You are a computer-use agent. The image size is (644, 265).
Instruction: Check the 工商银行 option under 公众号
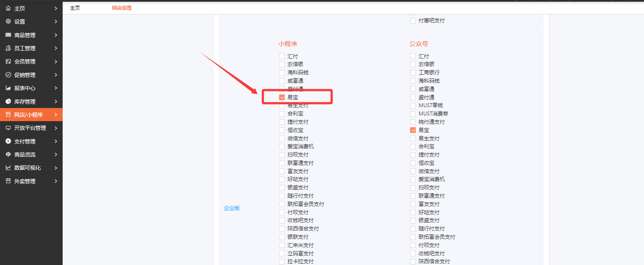[413, 73]
